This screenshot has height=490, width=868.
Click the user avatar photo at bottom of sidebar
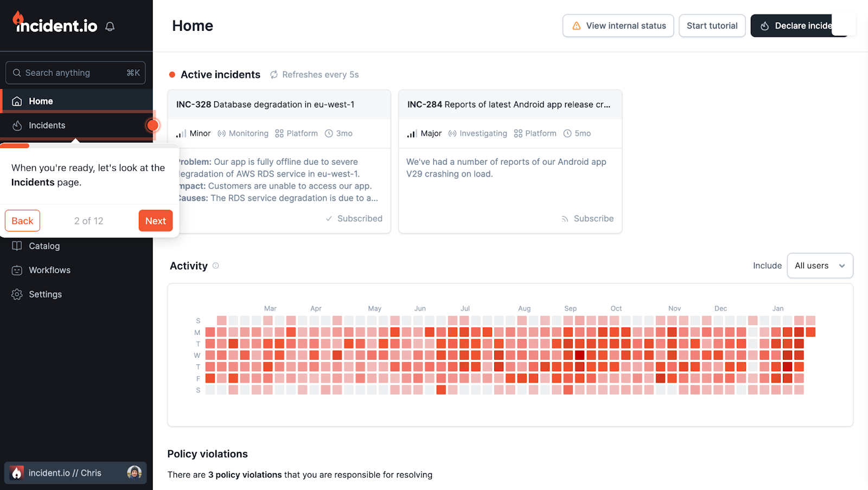coord(135,473)
